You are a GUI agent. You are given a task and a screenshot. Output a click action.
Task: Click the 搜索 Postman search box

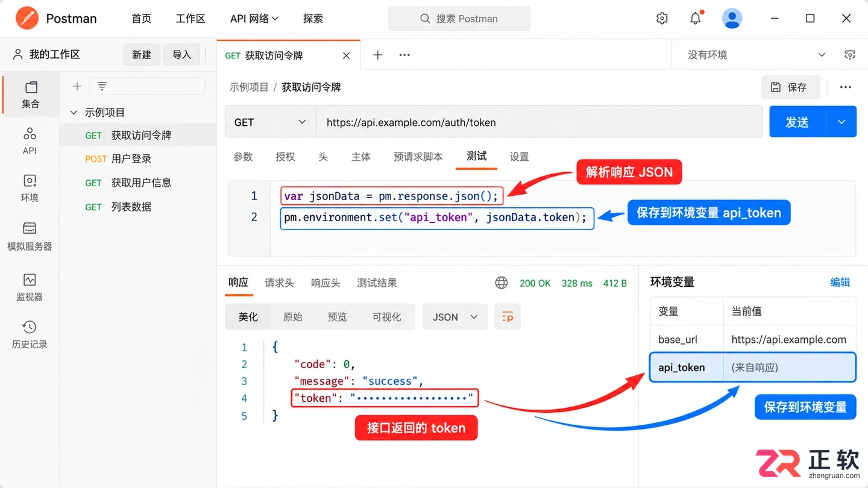coord(459,19)
